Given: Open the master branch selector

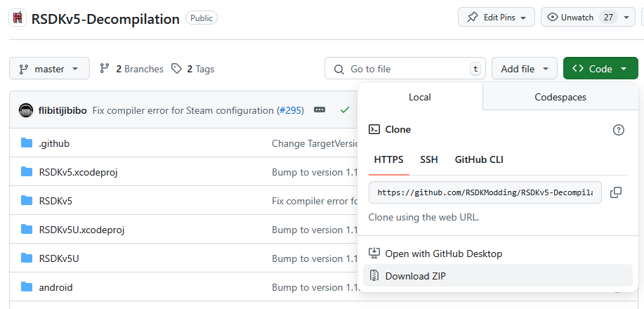Looking at the screenshot, I should click(x=49, y=69).
